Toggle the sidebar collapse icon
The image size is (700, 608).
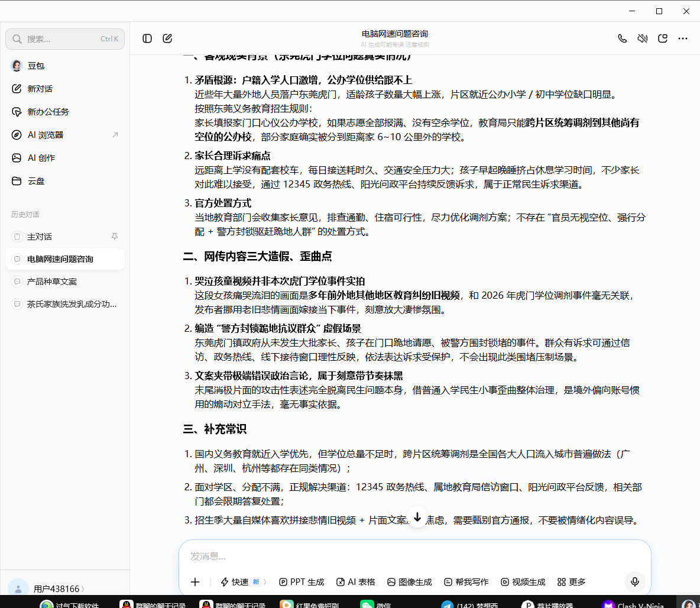147,38
